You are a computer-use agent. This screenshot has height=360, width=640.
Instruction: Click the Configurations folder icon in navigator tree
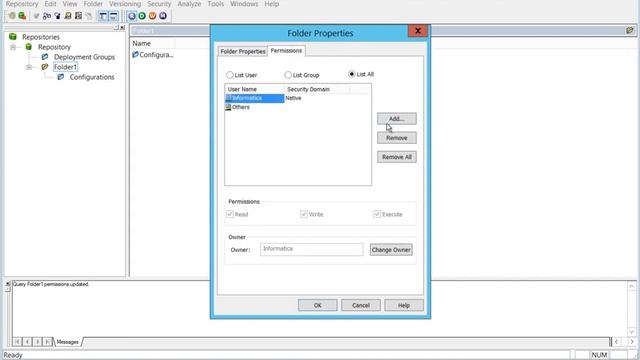click(60, 77)
